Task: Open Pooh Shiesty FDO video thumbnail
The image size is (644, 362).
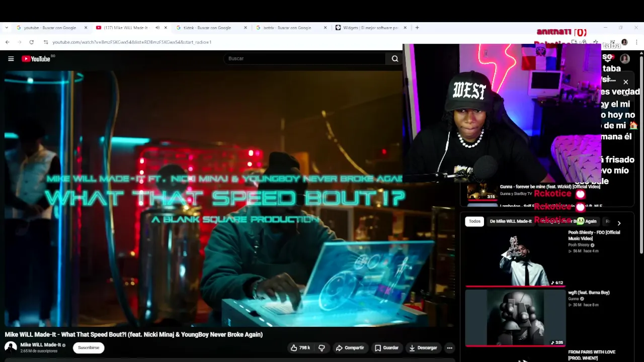Action: pyautogui.click(x=515, y=259)
